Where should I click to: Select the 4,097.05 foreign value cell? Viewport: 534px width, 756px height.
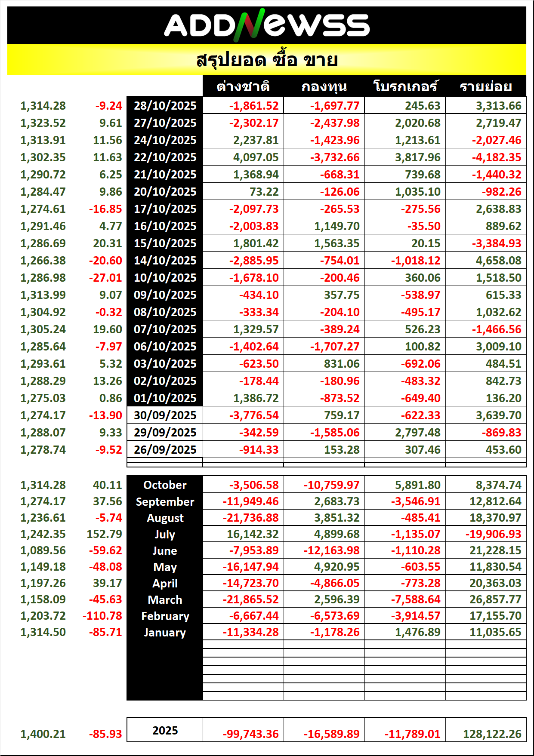256,157
